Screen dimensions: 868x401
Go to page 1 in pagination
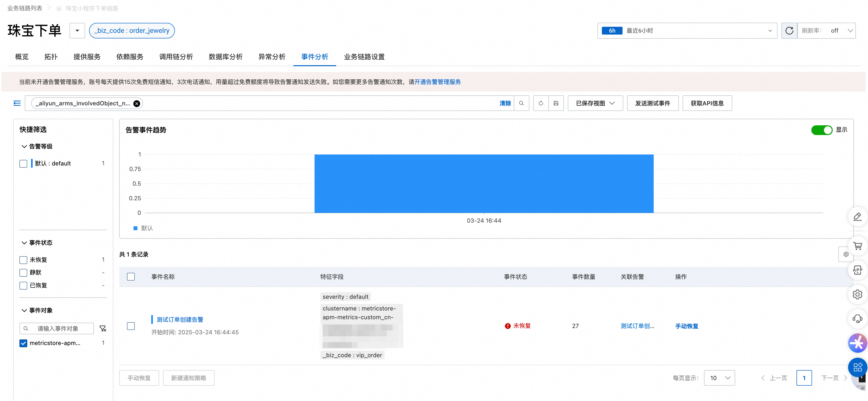point(804,378)
